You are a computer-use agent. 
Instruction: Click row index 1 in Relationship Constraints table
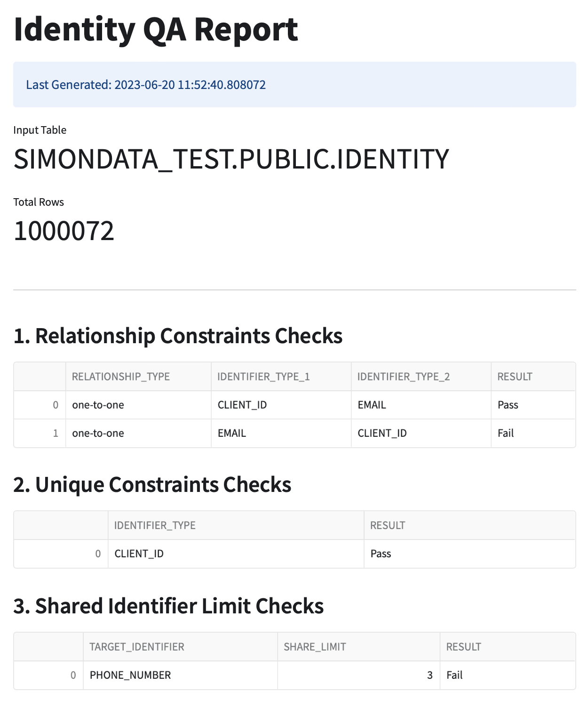[x=56, y=433]
